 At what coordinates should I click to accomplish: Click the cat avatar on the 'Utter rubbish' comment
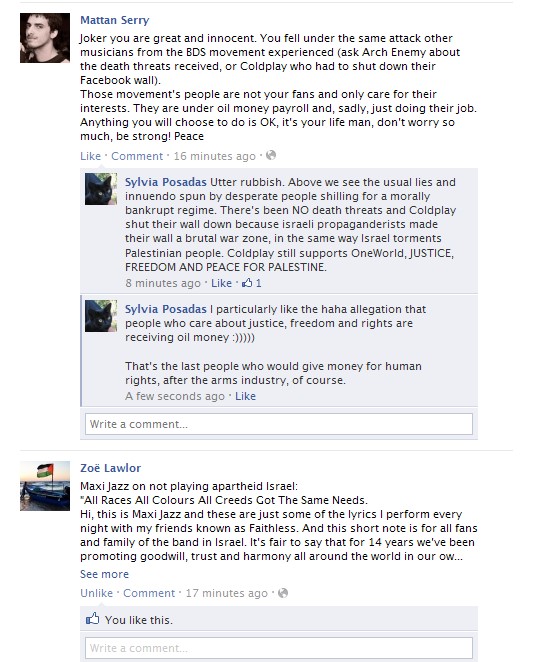point(101,189)
